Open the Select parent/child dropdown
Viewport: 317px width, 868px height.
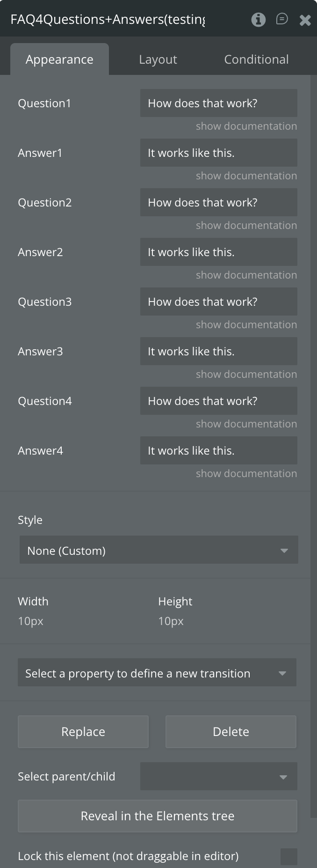pyautogui.click(x=218, y=776)
